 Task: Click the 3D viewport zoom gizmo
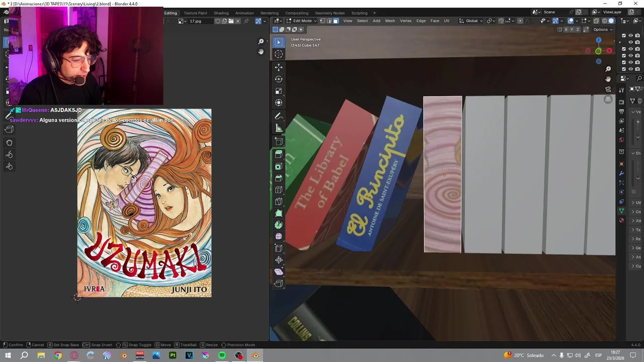click(608, 69)
